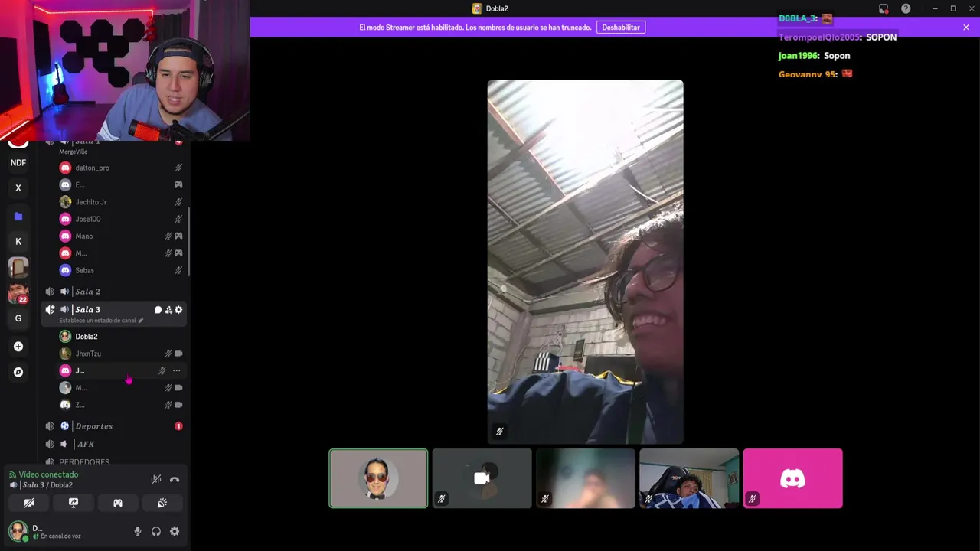Image resolution: width=980 pixels, height=551 pixels.
Task: Join the AFK voice channel
Action: coord(113,444)
